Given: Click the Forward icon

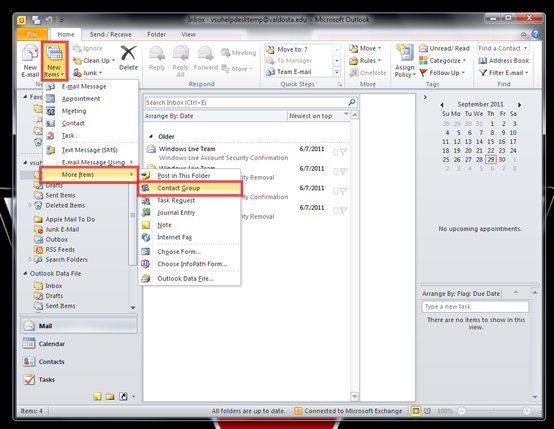Looking at the screenshot, I should pyautogui.click(x=206, y=59).
